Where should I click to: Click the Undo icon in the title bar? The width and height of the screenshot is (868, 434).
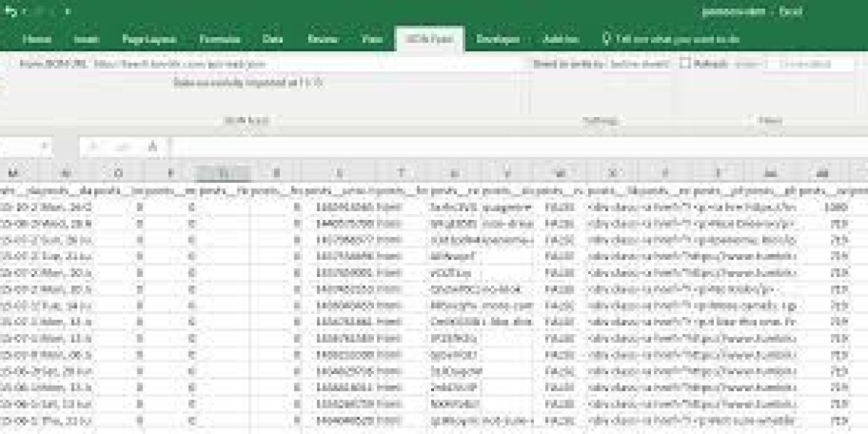click(x=11, y=12)
